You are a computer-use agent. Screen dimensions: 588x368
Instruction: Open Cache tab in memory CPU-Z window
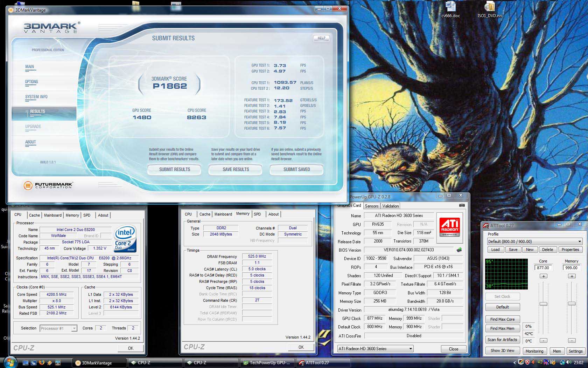(x=205, y=214)
